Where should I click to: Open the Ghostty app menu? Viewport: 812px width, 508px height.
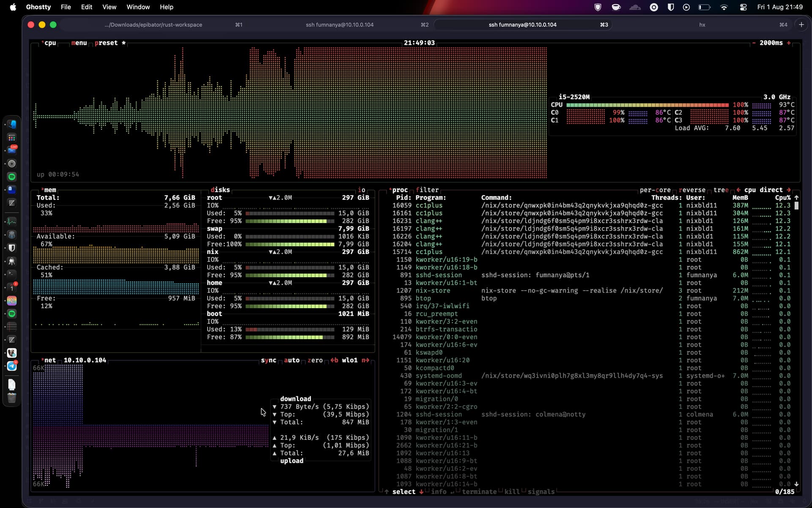tap(38, 7)
